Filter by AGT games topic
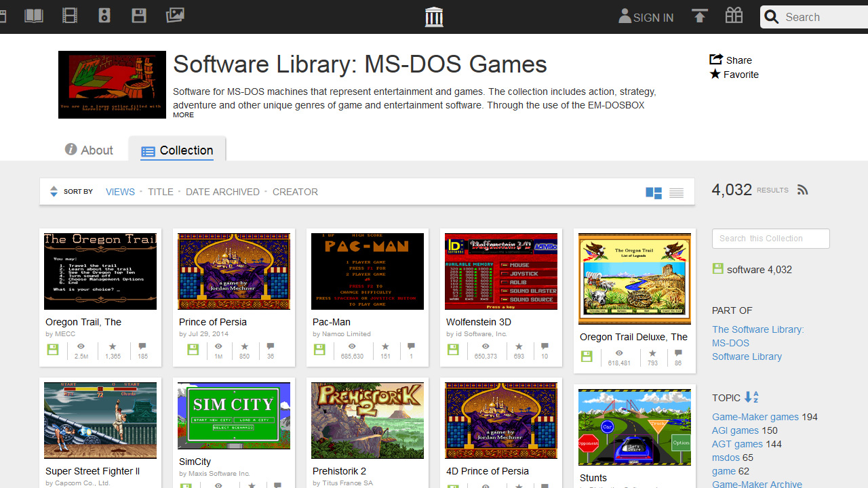Screen dimensions: 868x488 [x=737, y=444]
